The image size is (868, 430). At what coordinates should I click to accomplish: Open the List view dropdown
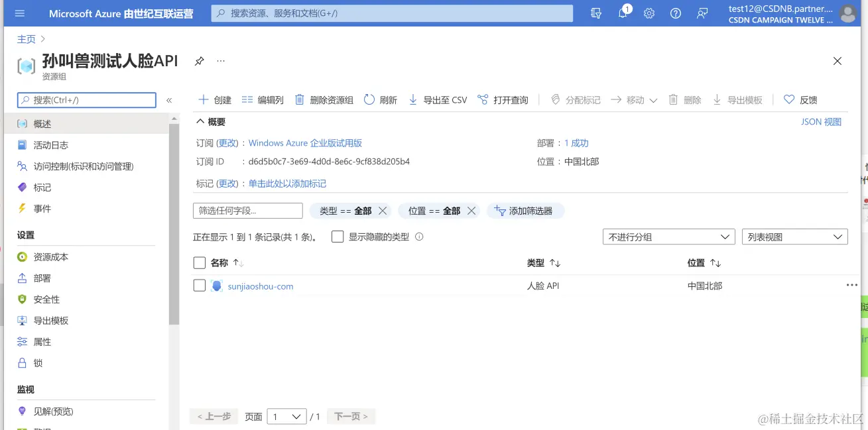tap(795, 237)
